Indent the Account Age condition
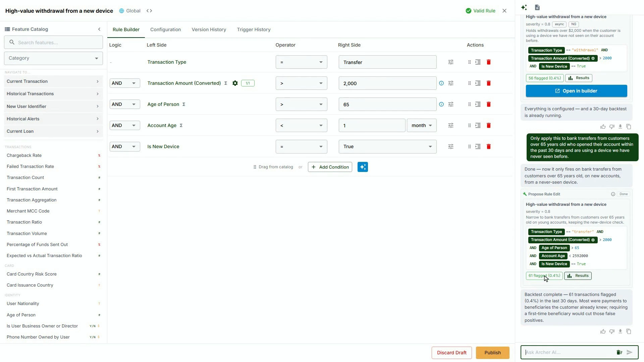 coord(478,125)
